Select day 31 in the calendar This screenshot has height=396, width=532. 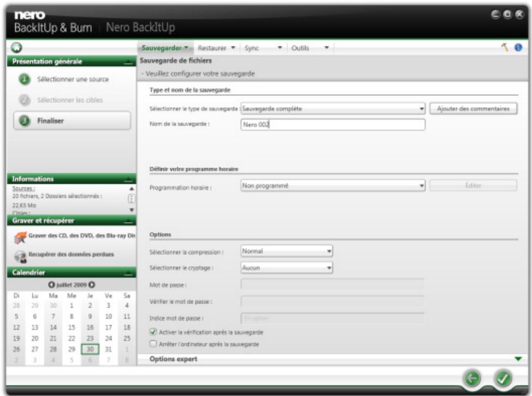click(108, 349)
